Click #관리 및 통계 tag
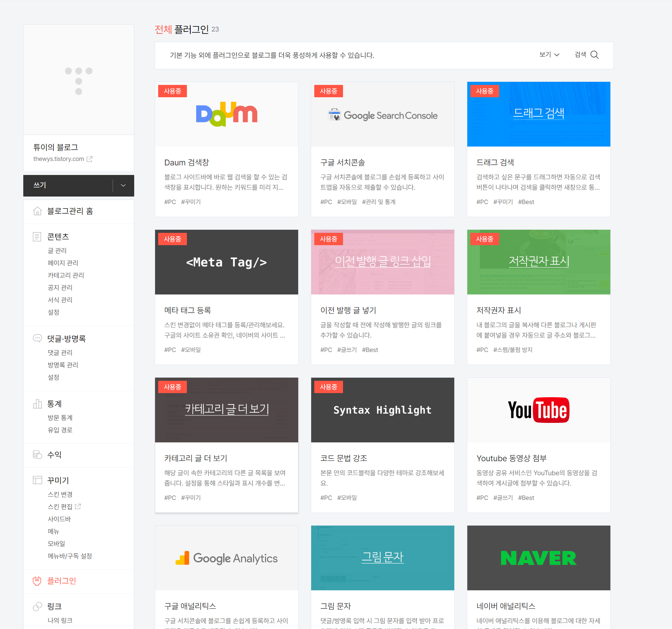 coord(379,202)
